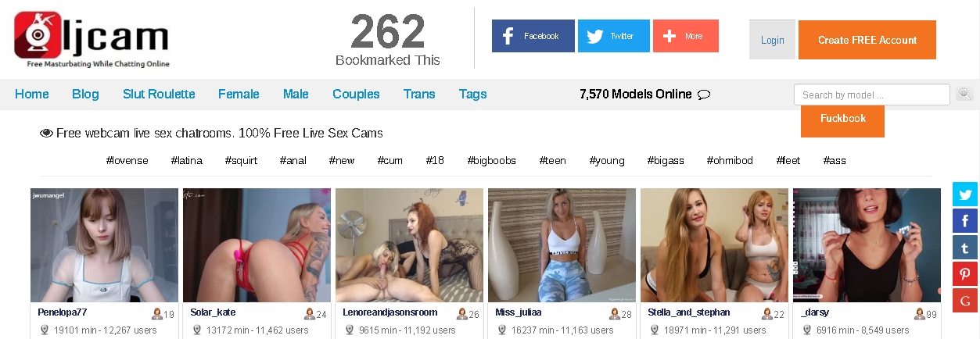980x339 pixels.
Task: Open the Home navigation item
Action: 32,94
